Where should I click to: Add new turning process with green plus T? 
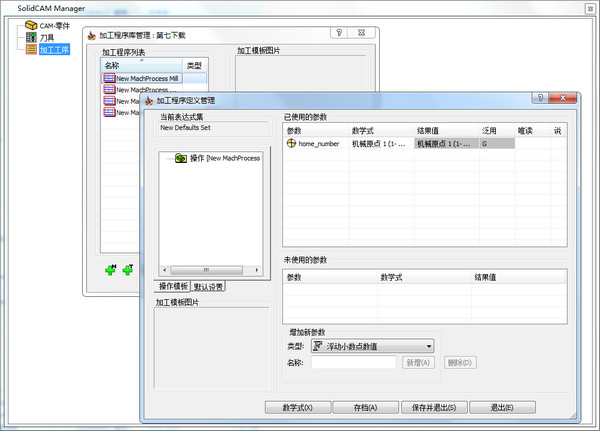(128, 269)
